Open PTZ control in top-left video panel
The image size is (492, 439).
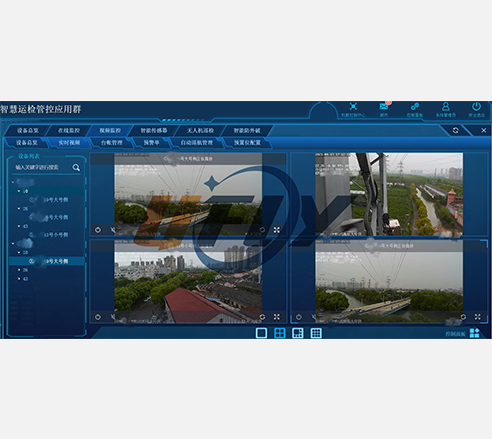click(x=98, y=230)
